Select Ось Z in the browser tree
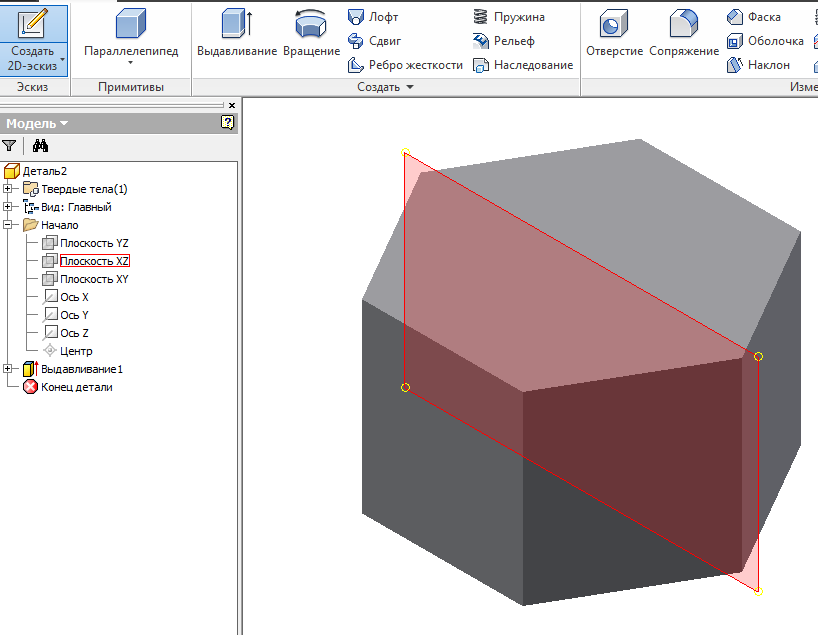The image size is (818, 635). click(74, 333)
